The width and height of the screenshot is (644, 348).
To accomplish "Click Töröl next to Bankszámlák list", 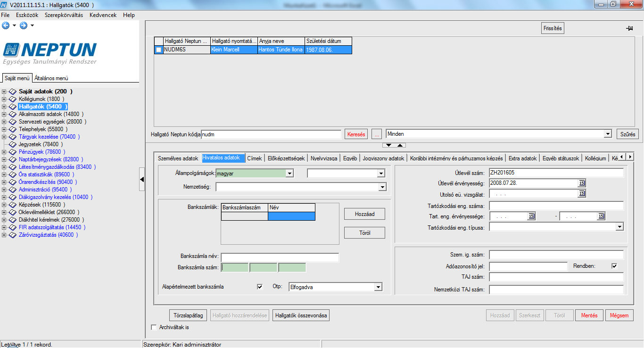I will (364, 233).
